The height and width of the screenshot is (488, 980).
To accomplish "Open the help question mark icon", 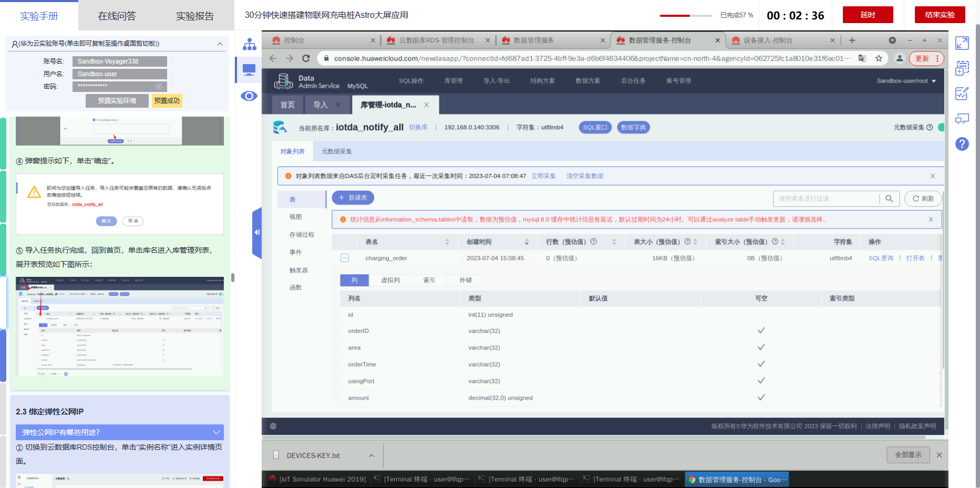I will (x=962, y=144).
